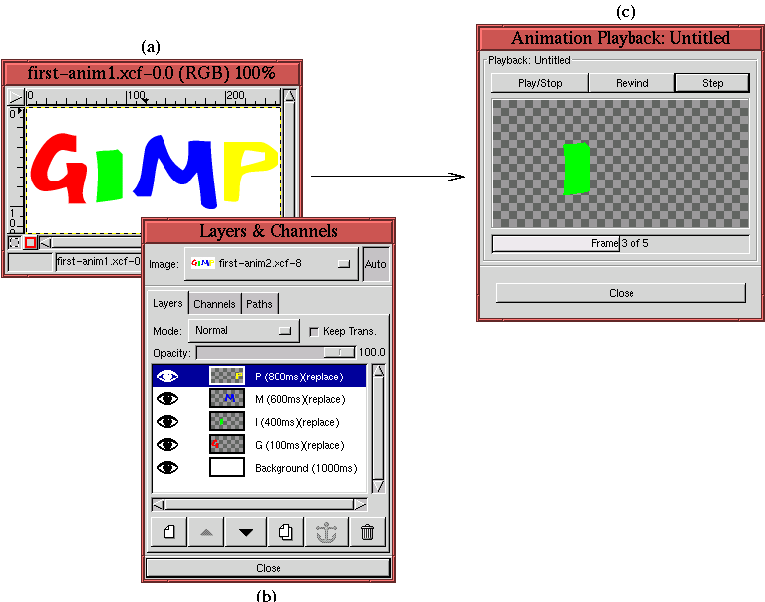
Task: Click the anchor layer icon
Action: pos(326,532)
